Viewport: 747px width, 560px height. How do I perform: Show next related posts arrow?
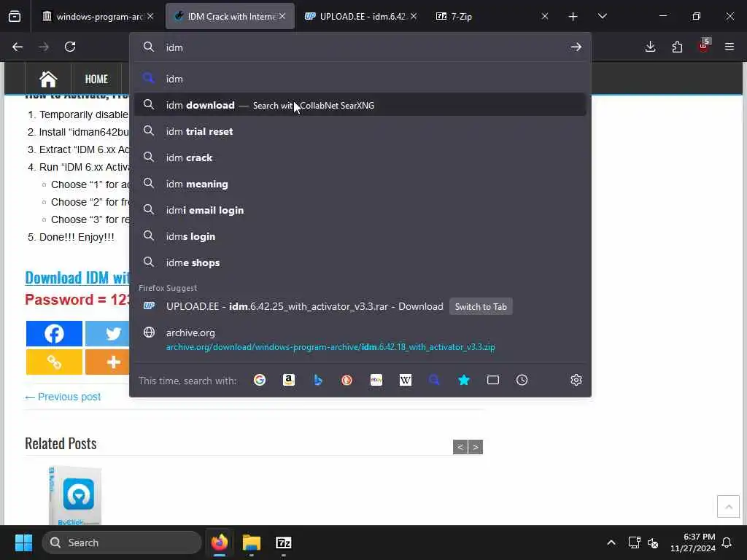point(476,447)
